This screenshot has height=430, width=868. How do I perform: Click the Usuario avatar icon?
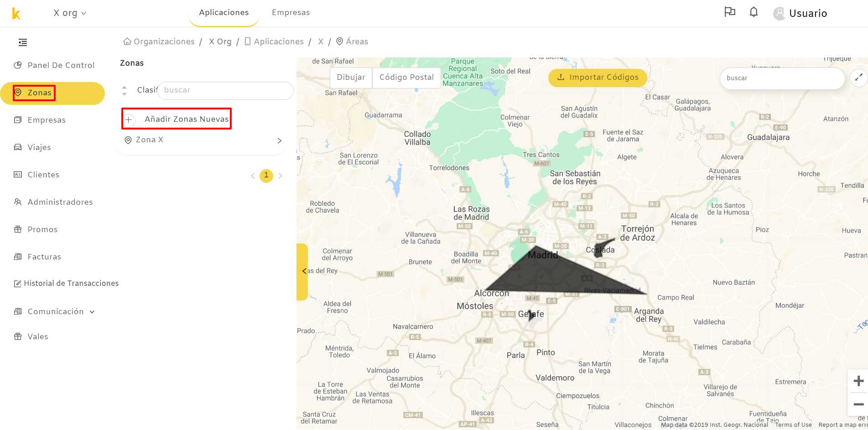[779, 13]
